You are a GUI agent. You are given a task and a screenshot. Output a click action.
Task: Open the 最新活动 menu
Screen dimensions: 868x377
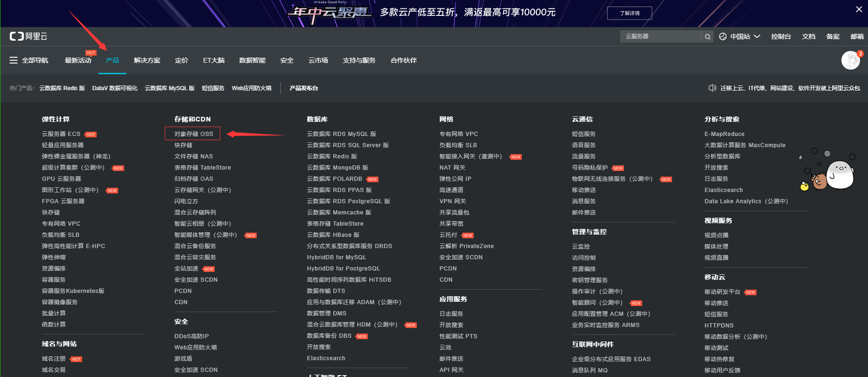click(x=78, y=60)
